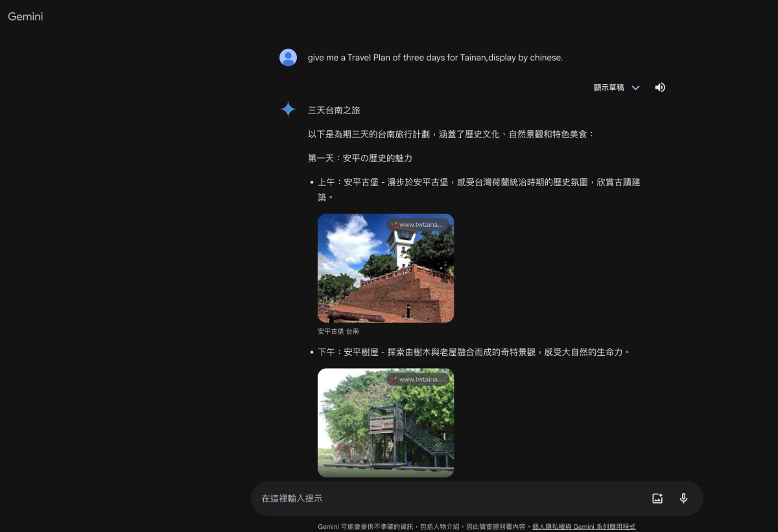Open the source link on 安平古堡 image
Image resolution: width=778 pixels, height=532 pixels.
(418, 225)
